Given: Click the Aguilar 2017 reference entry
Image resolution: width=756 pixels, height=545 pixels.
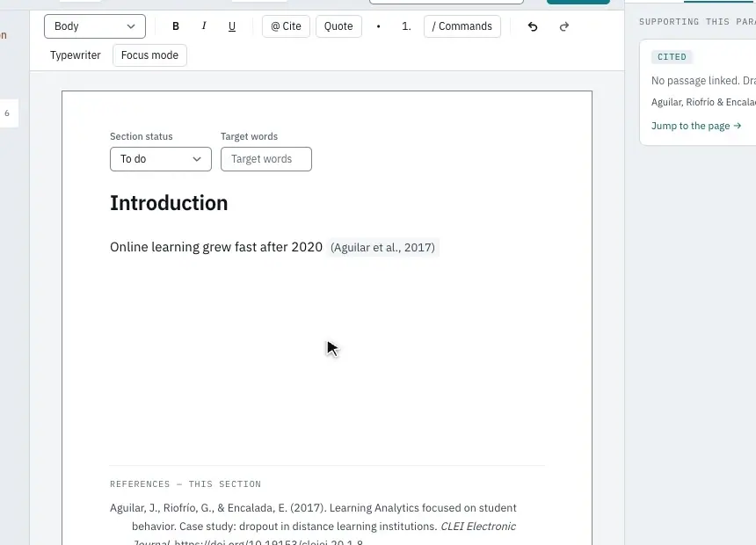Looking at the screenshot, I should [314, 526].
